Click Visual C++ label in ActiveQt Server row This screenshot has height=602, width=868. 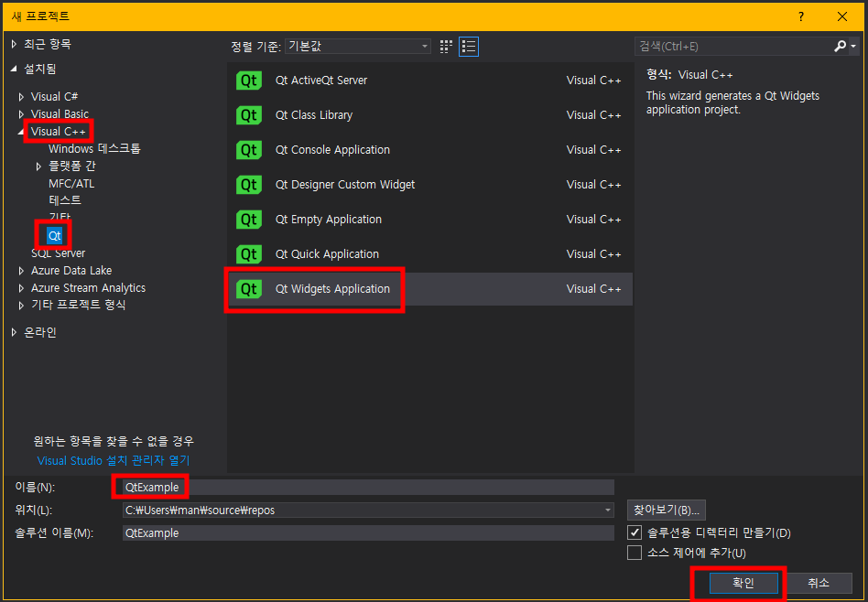pos(594,81)
